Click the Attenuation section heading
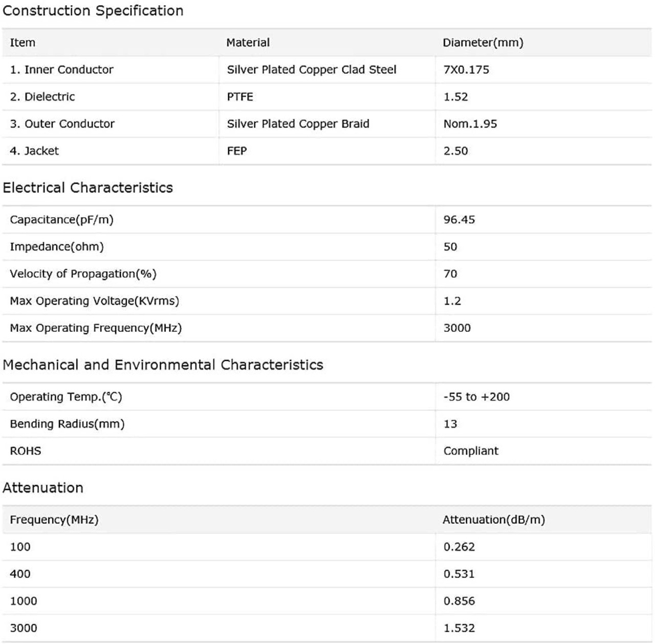Screen dimensions: 655x644 click(43, 488)
